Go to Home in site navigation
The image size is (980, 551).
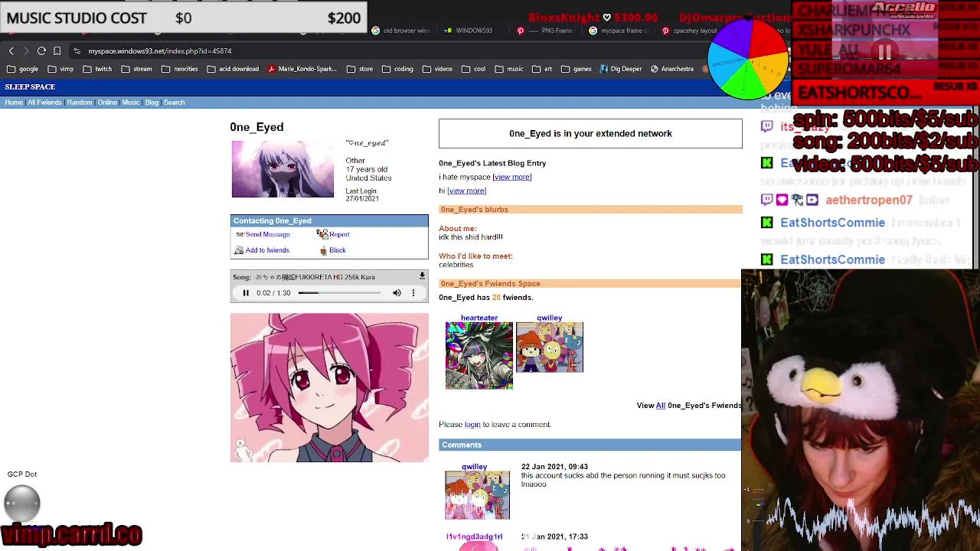(14, 103)
